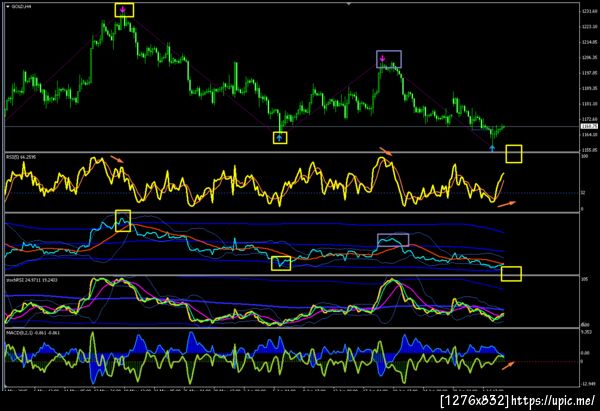Click the highlighted current price tag on the price scale
Image resolution: width=600 pixels, height=411 pixels.
pyautogui.click(x=589, y=126)
